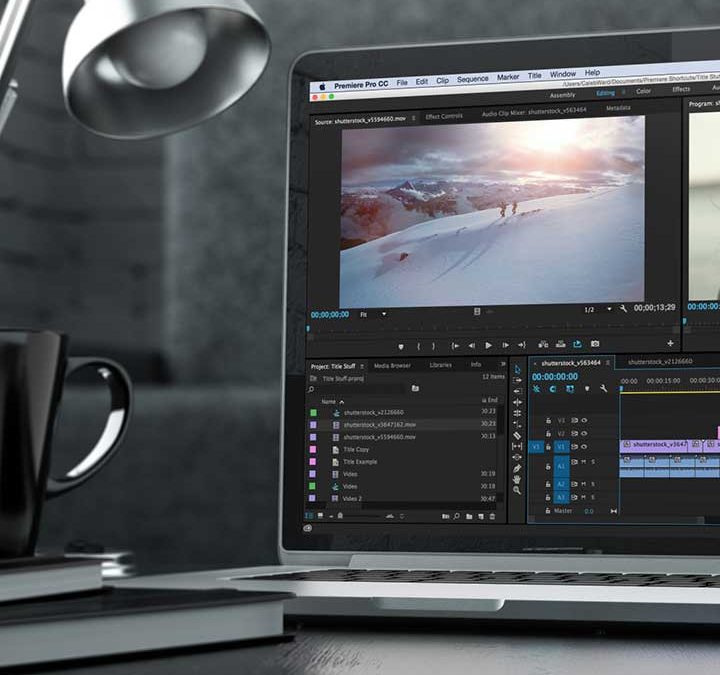
Task: Click Go to Out point button
Action: 522,345
